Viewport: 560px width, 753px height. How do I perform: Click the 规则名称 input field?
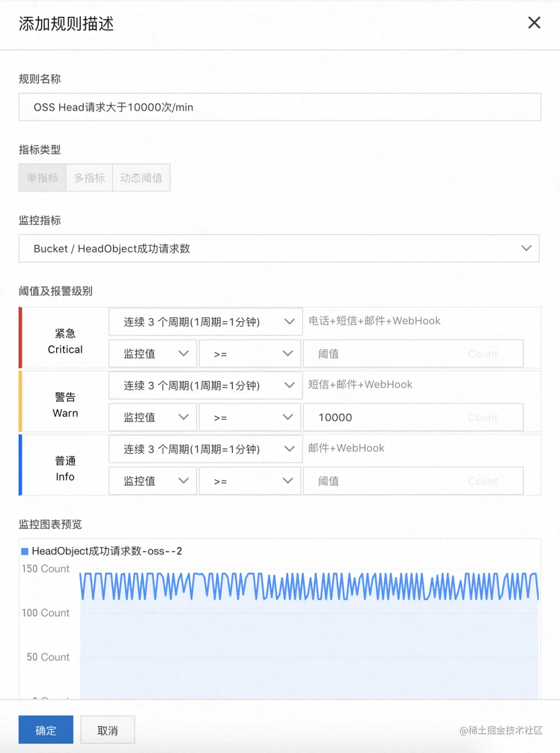click(280, 107)
